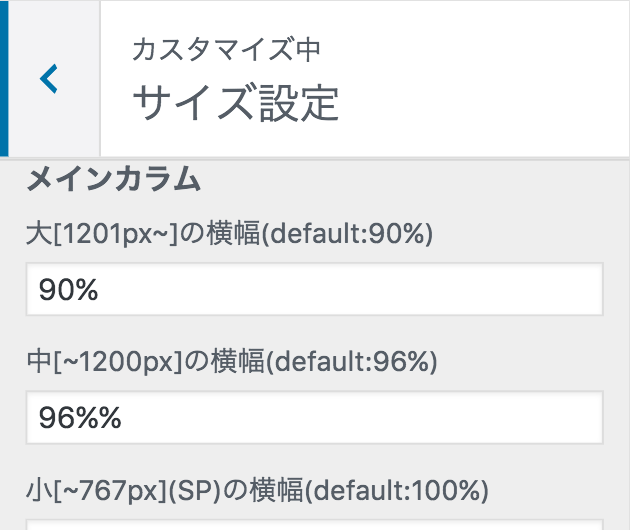Focus the medium-width input containing 96%%
Screen dimensions: 630x530
pos(314,417)
